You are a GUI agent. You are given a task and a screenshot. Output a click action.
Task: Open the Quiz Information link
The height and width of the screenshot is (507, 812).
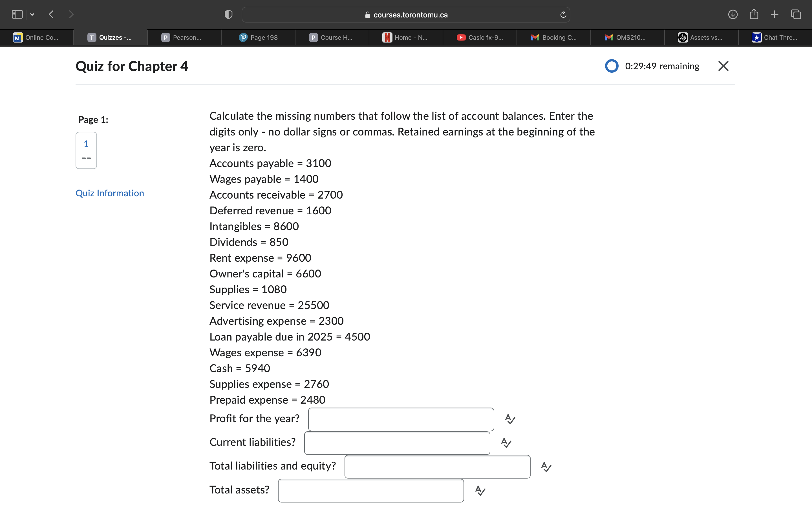(110, 193)
